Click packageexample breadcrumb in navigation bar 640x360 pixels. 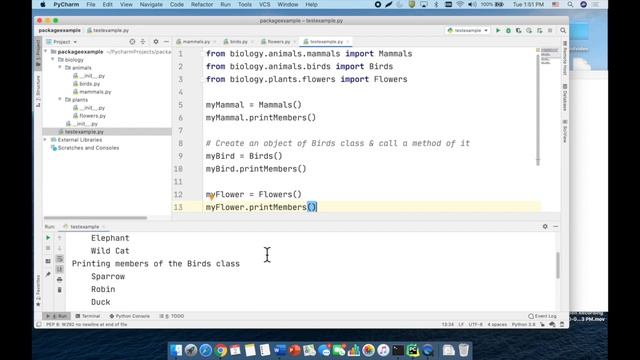(x=60, y=31)
